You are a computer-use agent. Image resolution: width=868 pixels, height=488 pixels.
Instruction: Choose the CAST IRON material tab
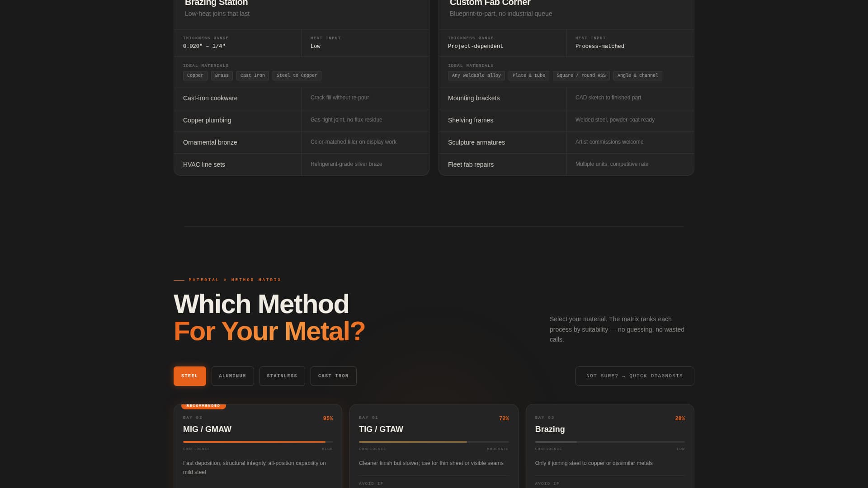point(333,375)
